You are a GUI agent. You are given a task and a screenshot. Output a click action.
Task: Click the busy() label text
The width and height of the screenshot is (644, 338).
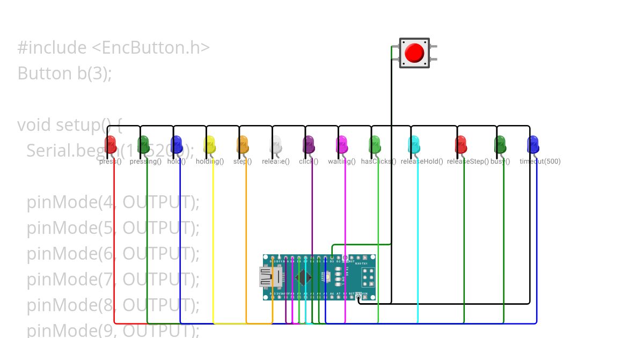[500, 161]
